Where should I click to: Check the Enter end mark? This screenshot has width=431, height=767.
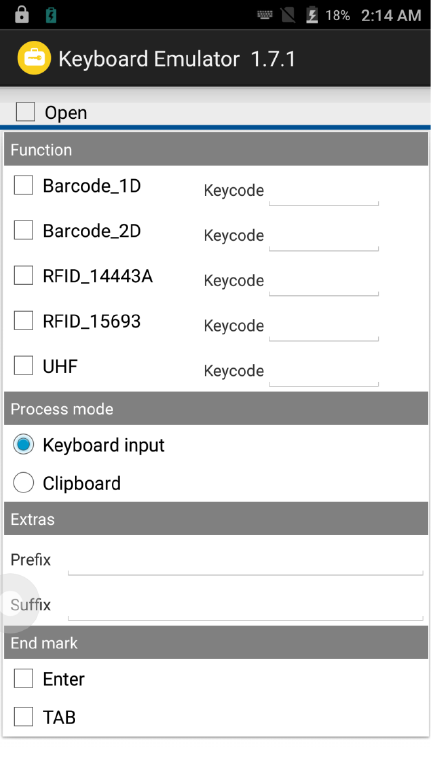click(23, 678)
